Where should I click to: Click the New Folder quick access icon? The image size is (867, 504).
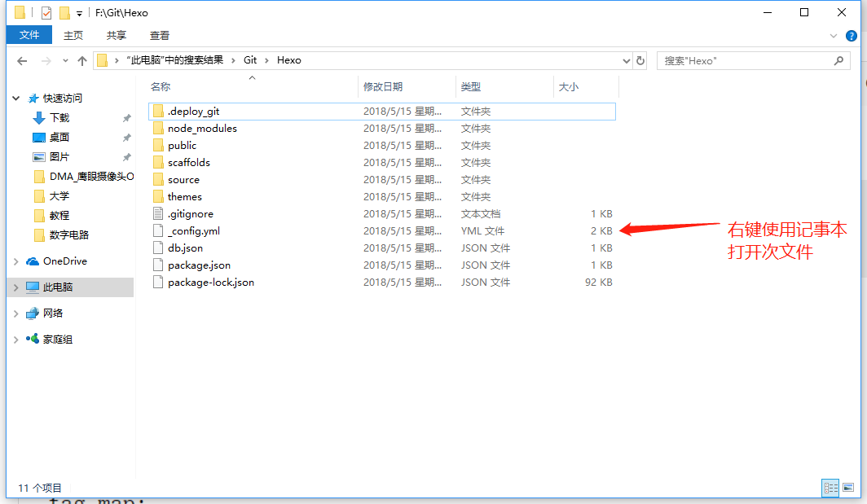tap(64, 13)
